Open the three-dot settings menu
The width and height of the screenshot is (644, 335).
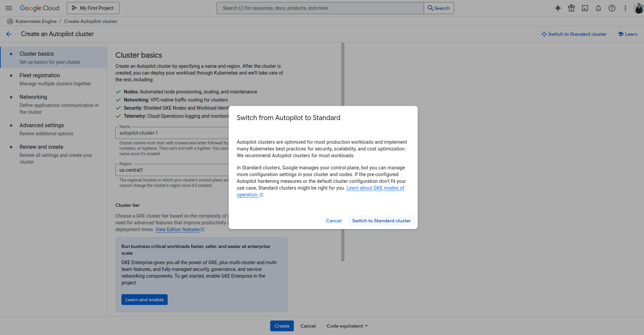tap(625, 8)
